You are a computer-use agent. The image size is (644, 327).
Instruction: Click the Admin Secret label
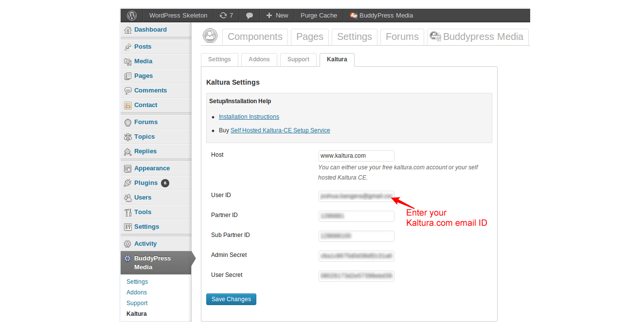tap(229, 255)
